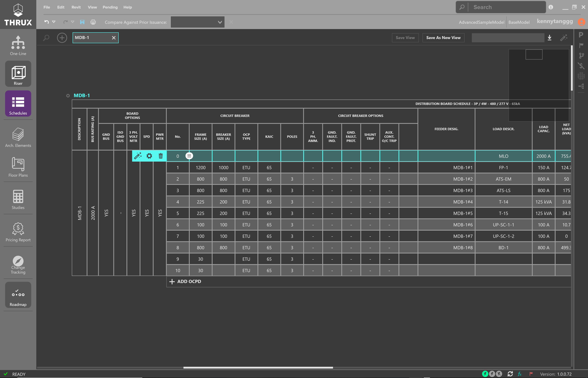The image size is (588, 378).
Task: Click the BaseModel label
Action: click(519, 22)
